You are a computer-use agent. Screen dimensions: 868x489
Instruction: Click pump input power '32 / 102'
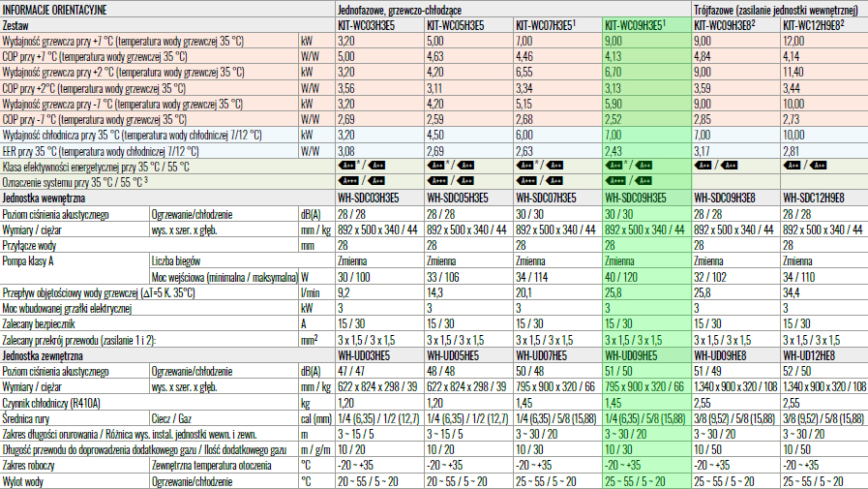click(x=710, y=277)
